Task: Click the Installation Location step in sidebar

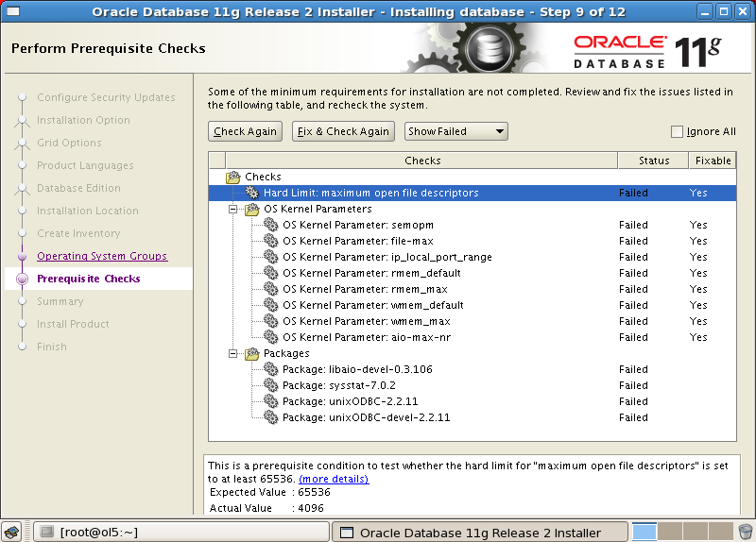Action: point(88,211)
